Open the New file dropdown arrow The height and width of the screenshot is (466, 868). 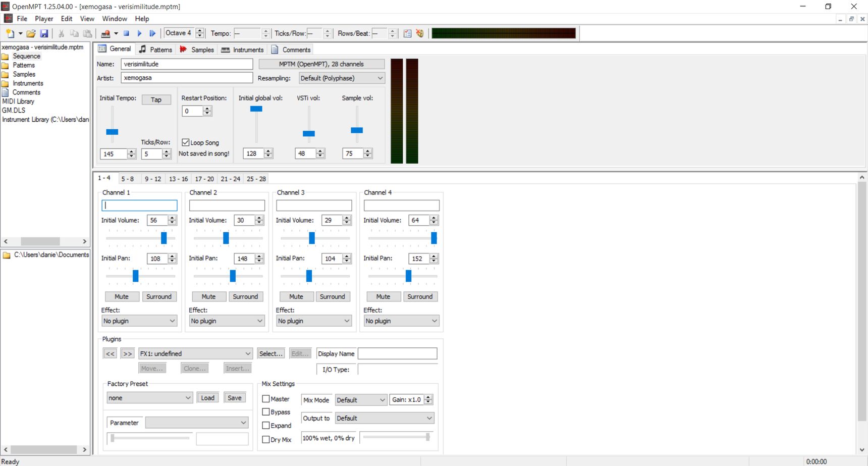tap(20, 33)
